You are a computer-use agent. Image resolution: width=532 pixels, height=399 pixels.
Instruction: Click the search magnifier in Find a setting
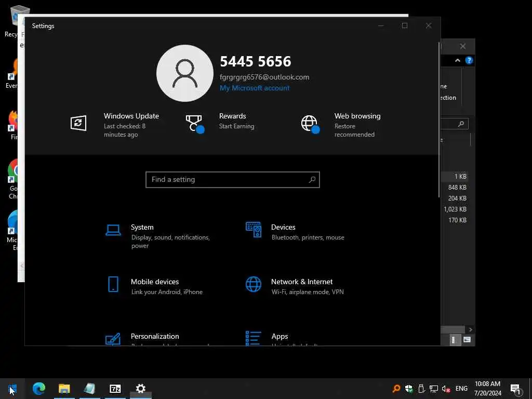click(x=312, y=179)
